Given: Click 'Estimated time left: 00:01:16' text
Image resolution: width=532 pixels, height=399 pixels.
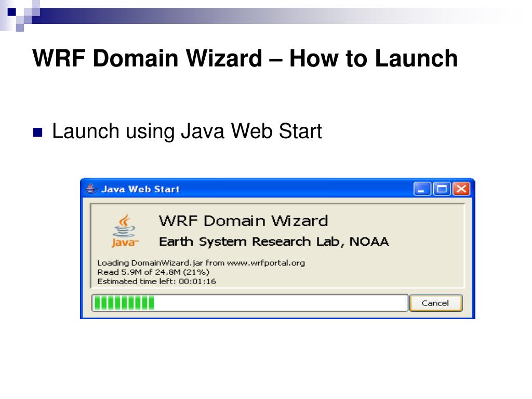Looking at the screenshot, I should (156, 281).
